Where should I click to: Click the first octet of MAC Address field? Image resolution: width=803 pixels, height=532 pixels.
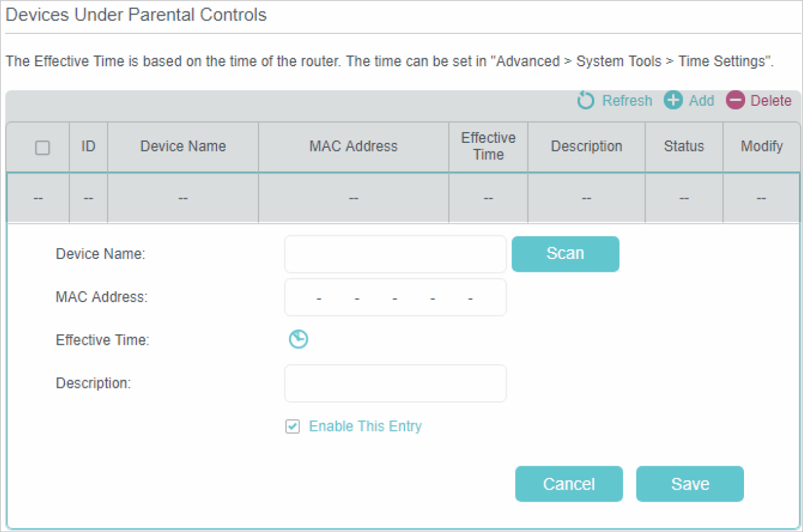(301, 298)
